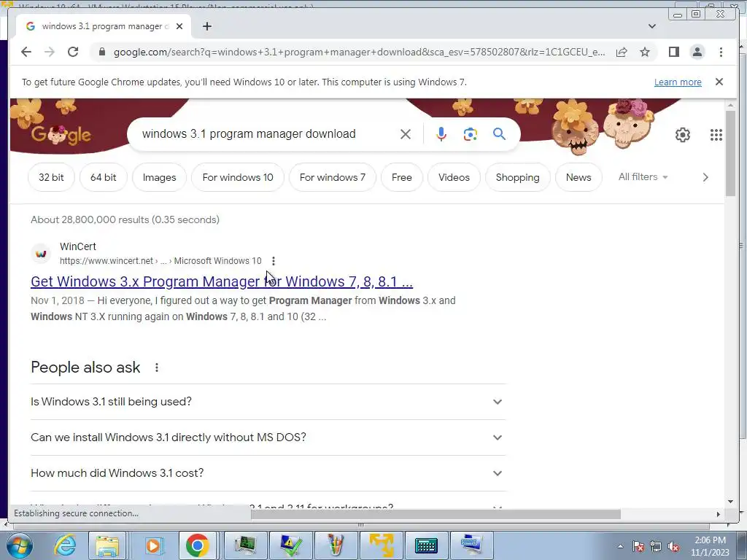Viewport: 747px width, 560px height.
Task: Go back with the browser back arrow
Action: pos(26,52)
